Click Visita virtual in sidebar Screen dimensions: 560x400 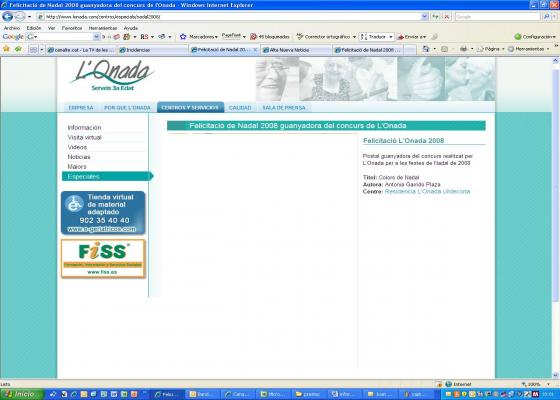85,138
